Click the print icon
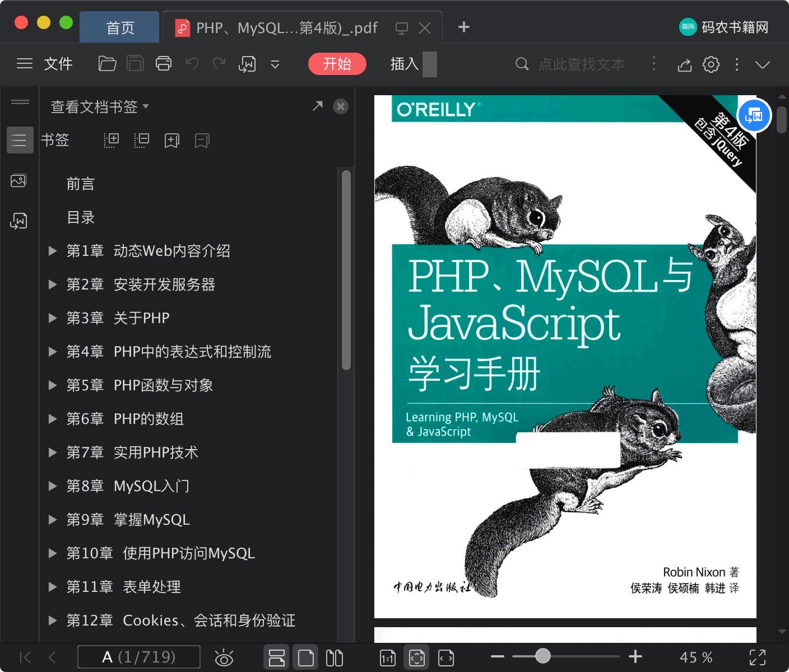 coord(164,64)
